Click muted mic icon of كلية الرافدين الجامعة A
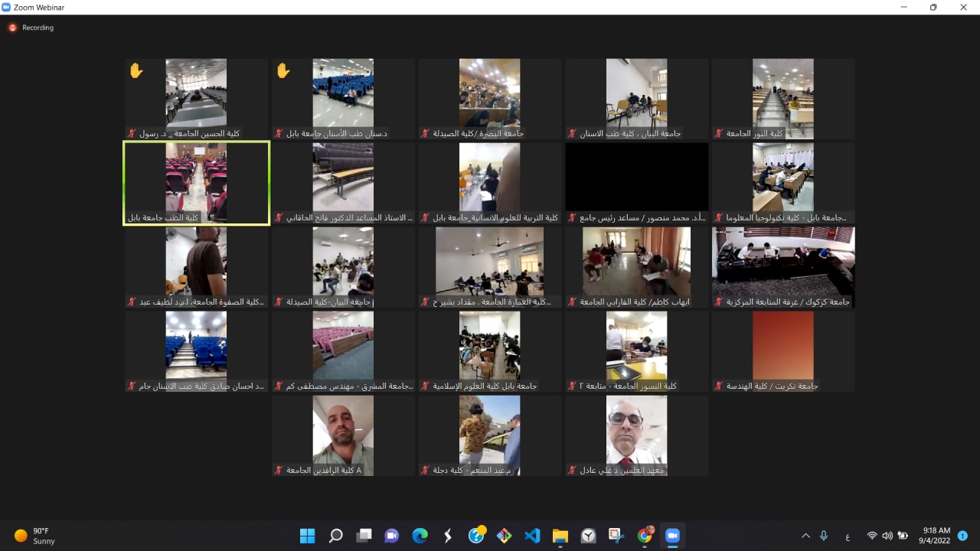The image size is (980, 551). pyautogui.click(x=279, y=470)
